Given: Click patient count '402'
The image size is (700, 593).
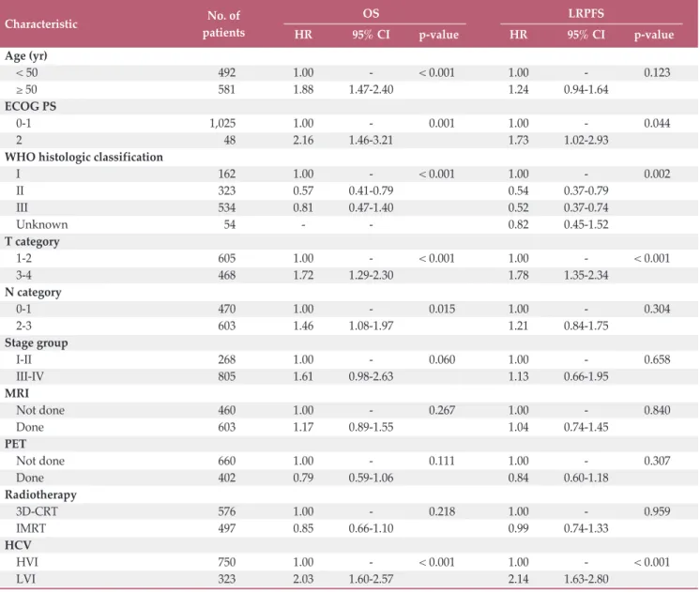Looking at the screenshot, I should pos(227,479).
